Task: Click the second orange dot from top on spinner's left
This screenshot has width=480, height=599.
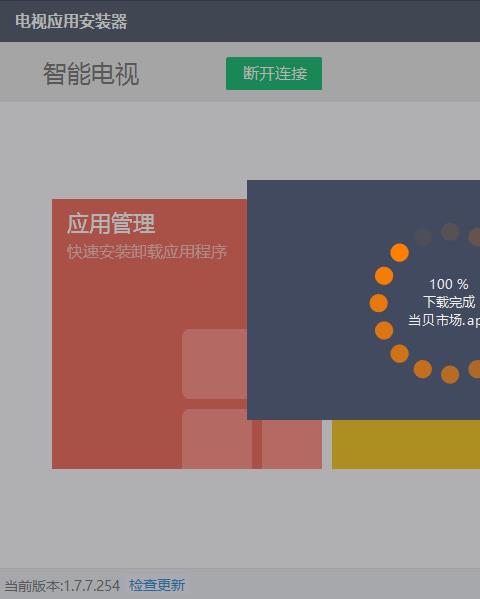Action: pos(384,276)
